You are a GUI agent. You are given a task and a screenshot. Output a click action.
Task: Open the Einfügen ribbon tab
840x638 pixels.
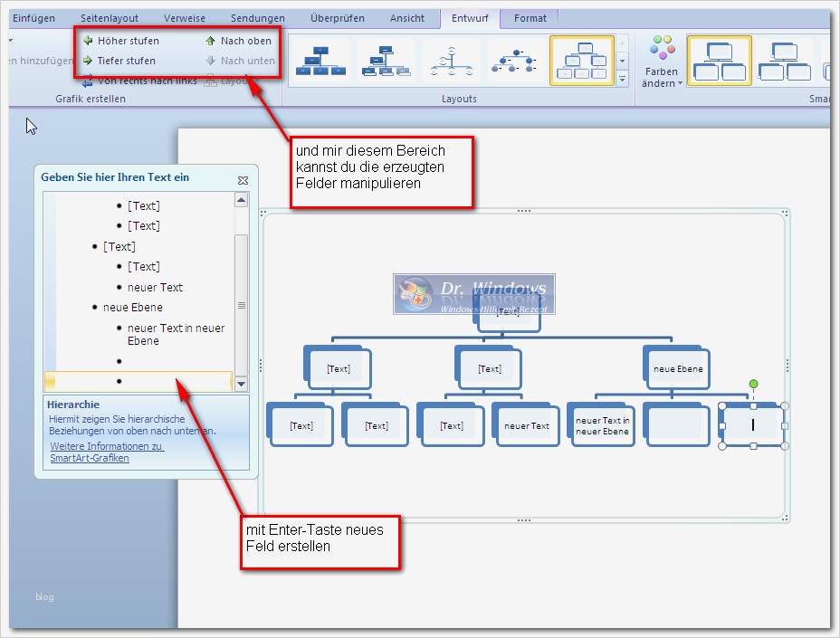[33, 18]
